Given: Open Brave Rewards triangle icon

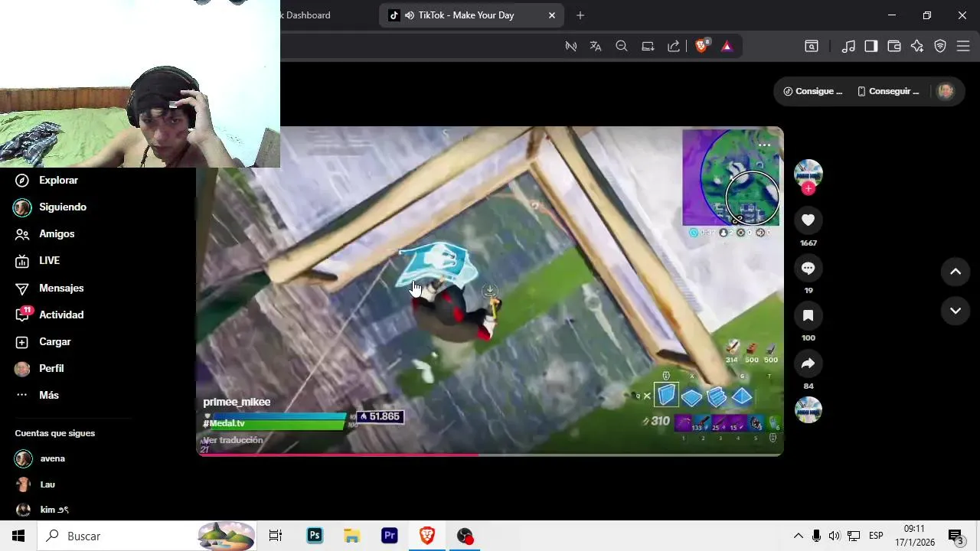Looking at the screenshot, I should pyautogui.click(x=727, y=46).
